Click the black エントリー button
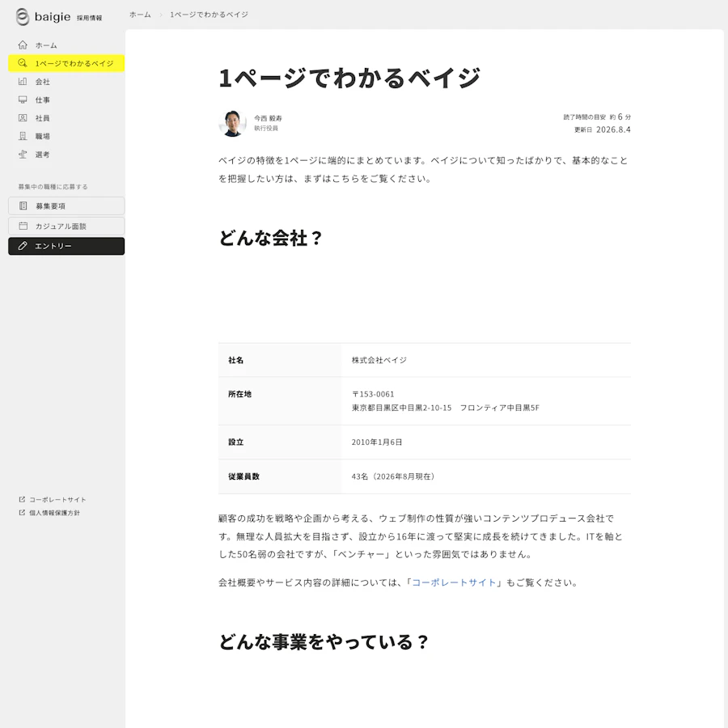 pyautogui.click(x=66, y=246)
